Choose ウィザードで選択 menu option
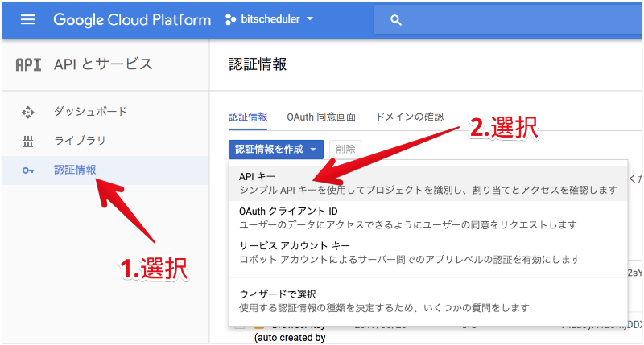644x345 pixels. point(428,301)
